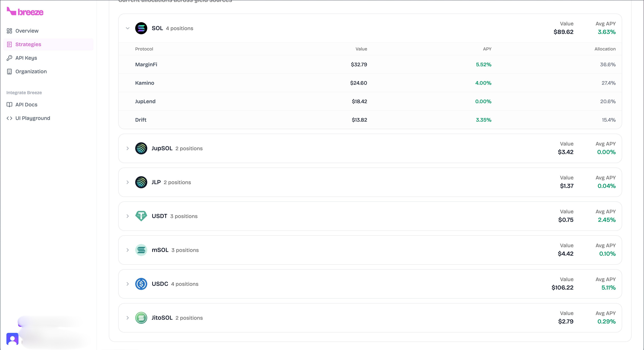The image size is (644, 350).
Task: Switch to the Strategies tab
Action: point(28,44)
